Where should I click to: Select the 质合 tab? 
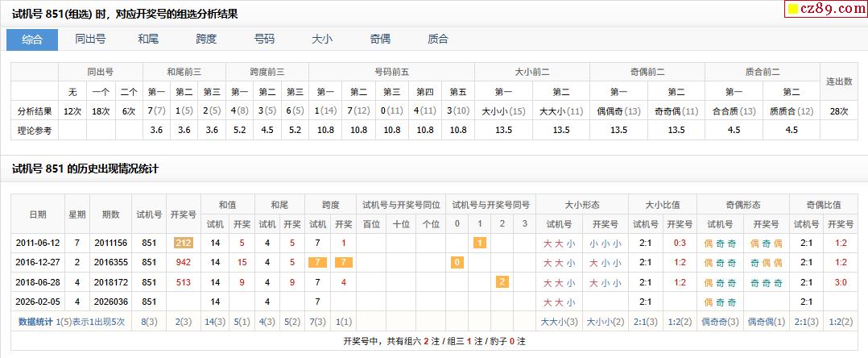coord(438,39)
